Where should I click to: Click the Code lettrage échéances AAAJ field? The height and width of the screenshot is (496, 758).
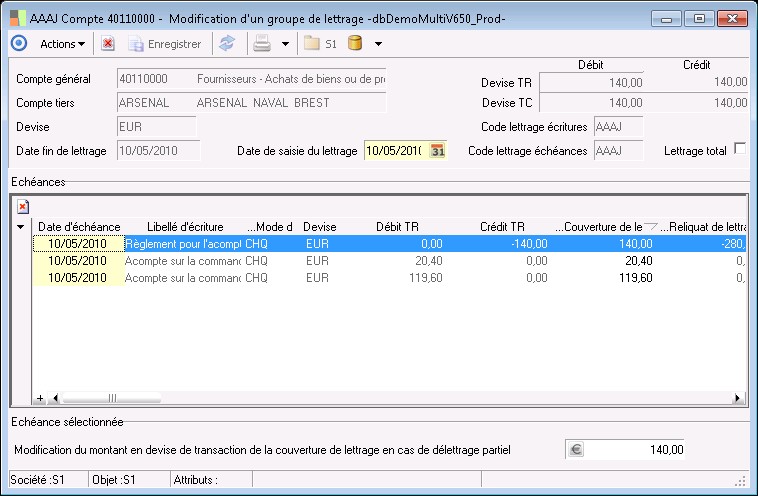point(618,151)
